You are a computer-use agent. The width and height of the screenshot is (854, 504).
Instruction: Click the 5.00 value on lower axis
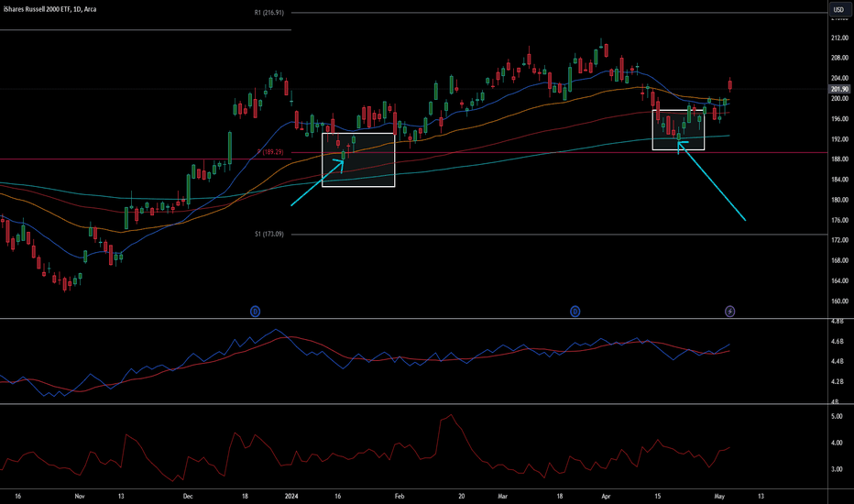(837, 416)
